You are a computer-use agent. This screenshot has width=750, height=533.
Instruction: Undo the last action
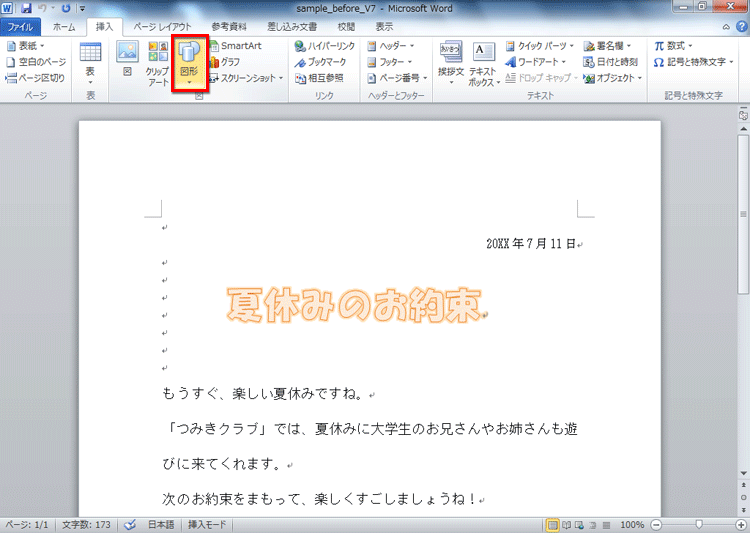[x=43, y=8]
